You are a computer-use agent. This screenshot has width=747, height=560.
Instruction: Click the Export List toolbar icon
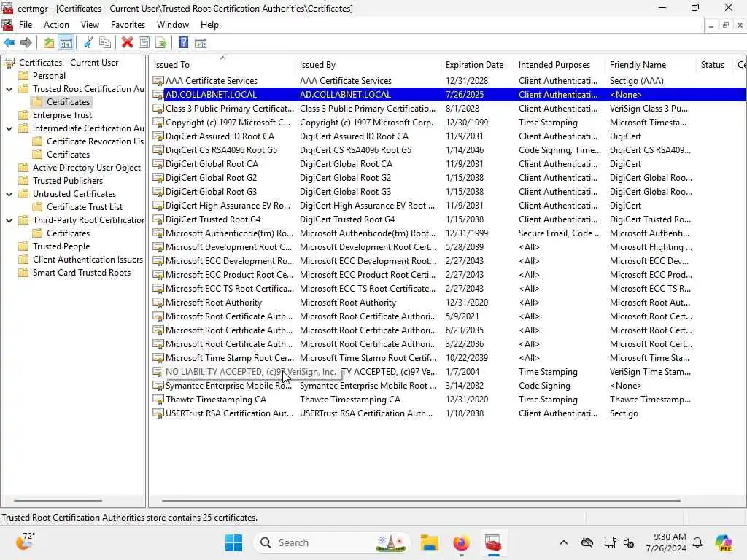(x=161, y=43)
